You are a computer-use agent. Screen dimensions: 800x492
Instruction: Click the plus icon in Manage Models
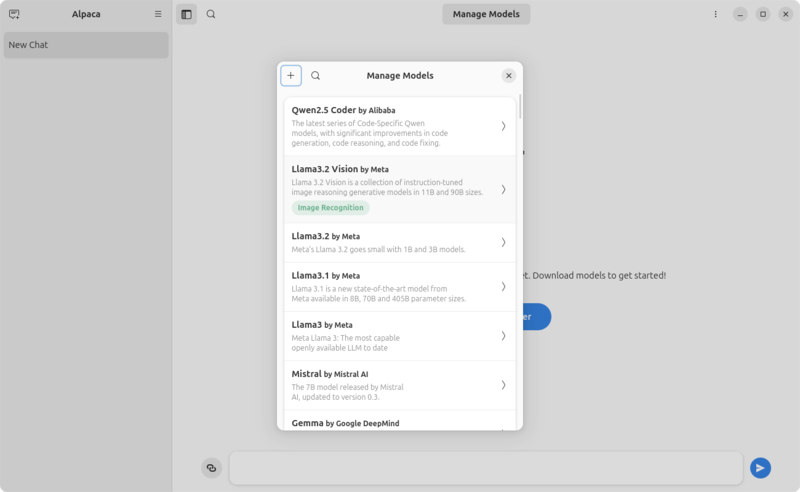[291, 76]
